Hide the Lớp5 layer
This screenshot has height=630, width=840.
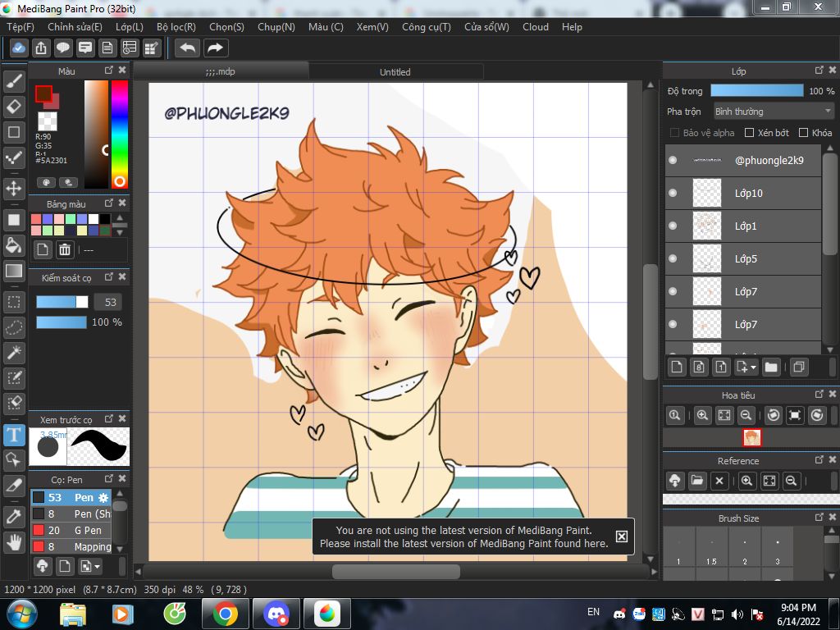[673, 258]
